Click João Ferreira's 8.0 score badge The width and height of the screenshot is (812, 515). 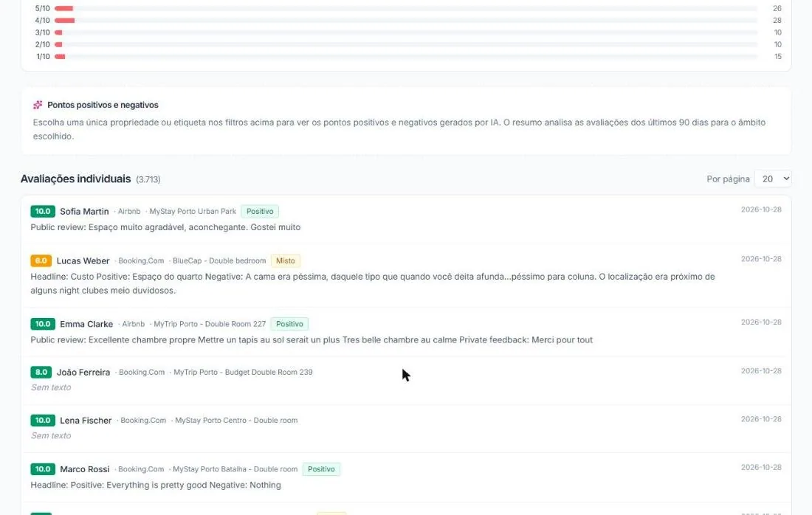(41, 372)
